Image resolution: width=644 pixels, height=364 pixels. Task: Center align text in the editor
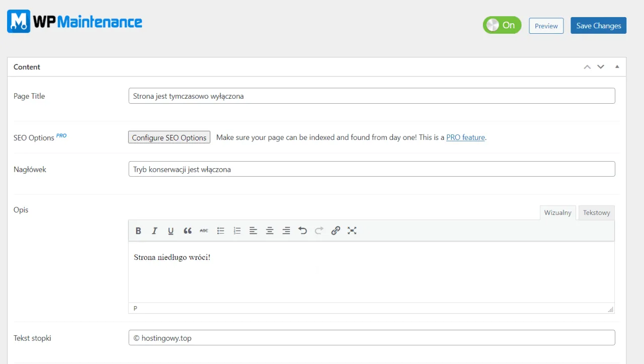(270, 231)
